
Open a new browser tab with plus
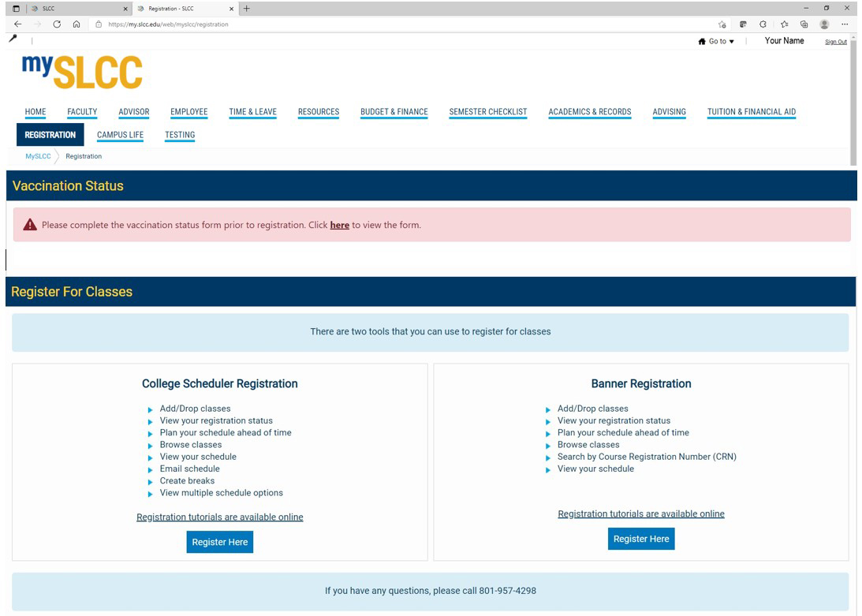[x=247, y=9]
